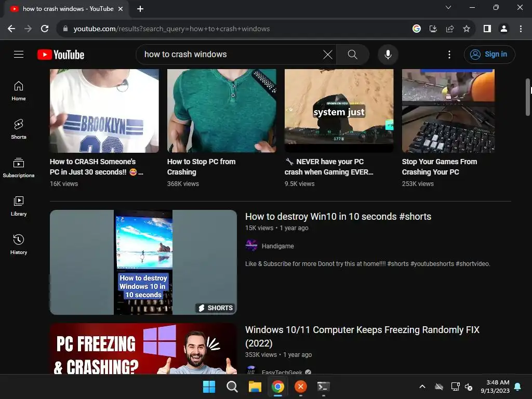
Task: Open 'How to CRASH Someone's PC' title
Action: (96, 167)
